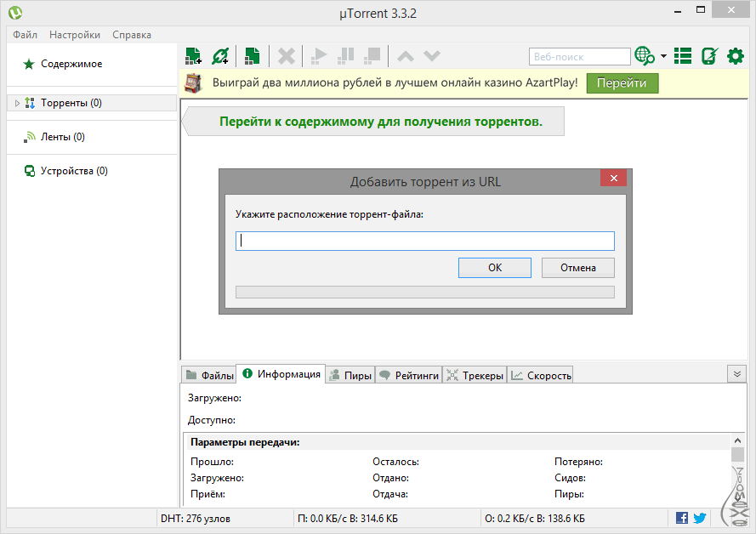This screenshot has width=756, height=534.
Task: Click the Create New Torrent icon
Action: coord(252,56)
